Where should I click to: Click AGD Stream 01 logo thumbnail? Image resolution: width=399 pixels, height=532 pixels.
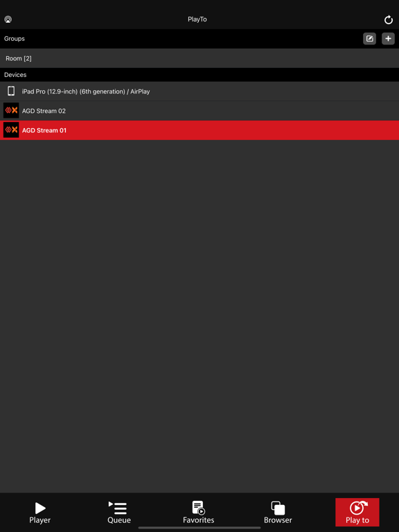point(11,130)
